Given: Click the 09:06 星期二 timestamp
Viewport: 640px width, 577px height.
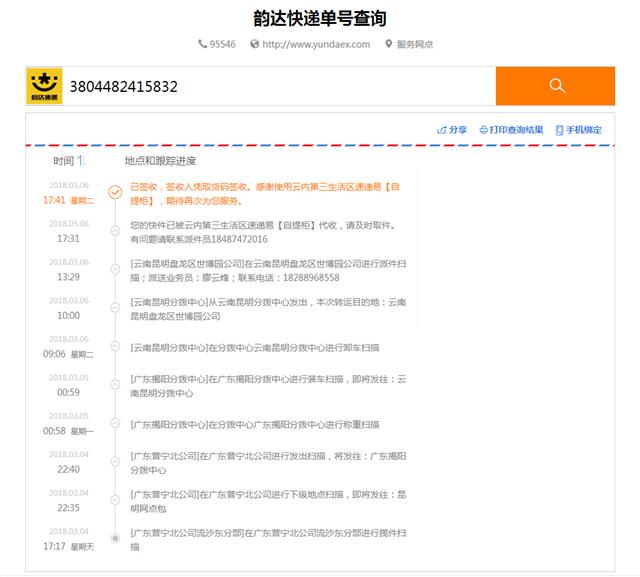Looking at the screenshot, I should [69, 354].
